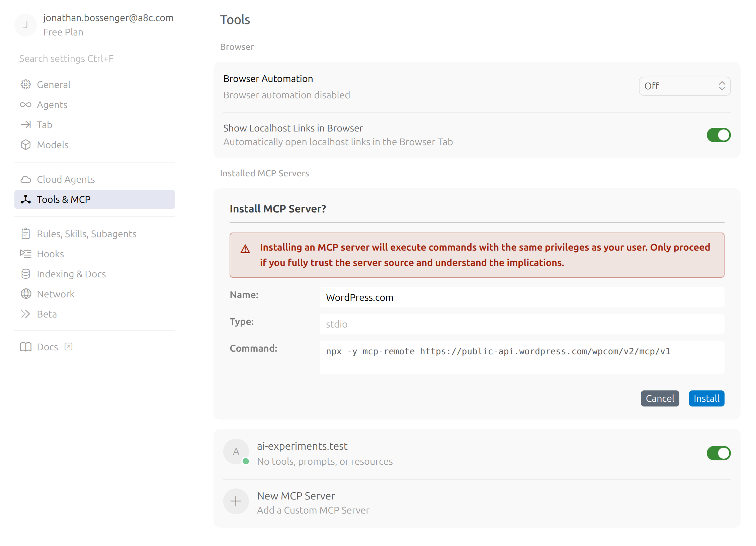The width and height of the screenshot is (756, 546).
Task: Open the Tab settings section
Action: (95, 125)
